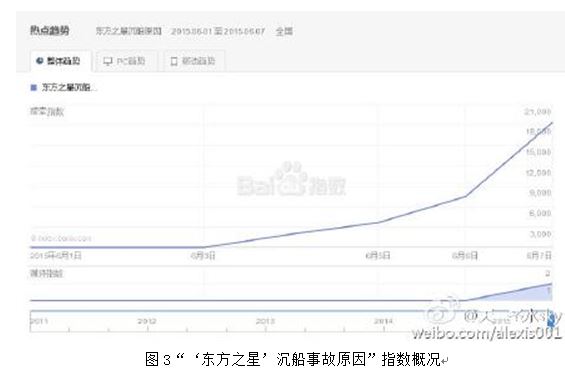Click the 6月6日 data point on trend line

point(465,196)
